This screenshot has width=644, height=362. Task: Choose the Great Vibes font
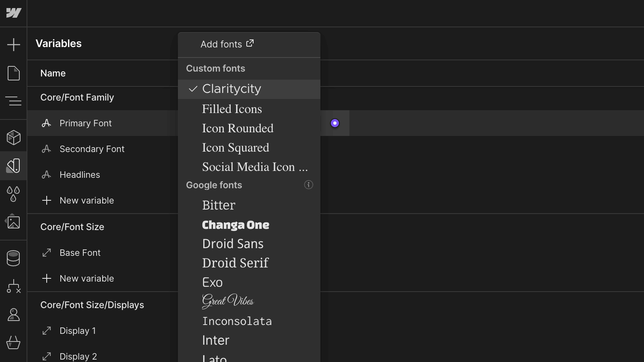[228, 301]
